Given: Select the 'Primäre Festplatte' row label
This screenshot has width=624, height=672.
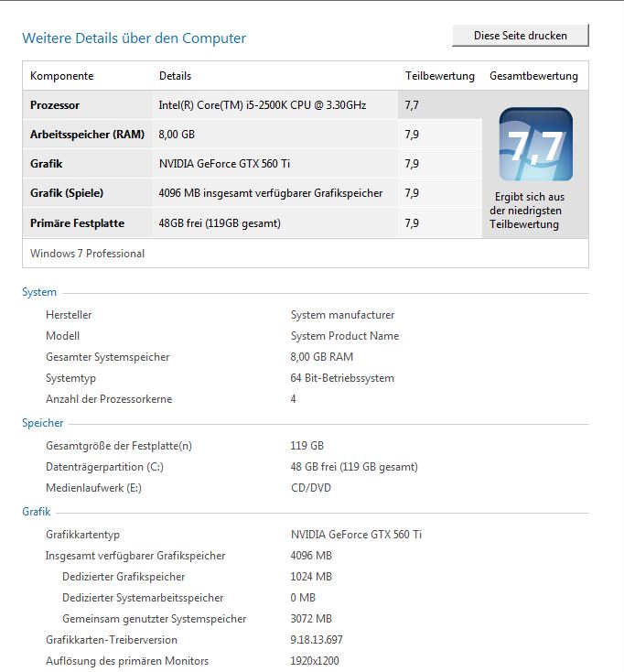Looking at the screenshot, I should tap(77, 223).
